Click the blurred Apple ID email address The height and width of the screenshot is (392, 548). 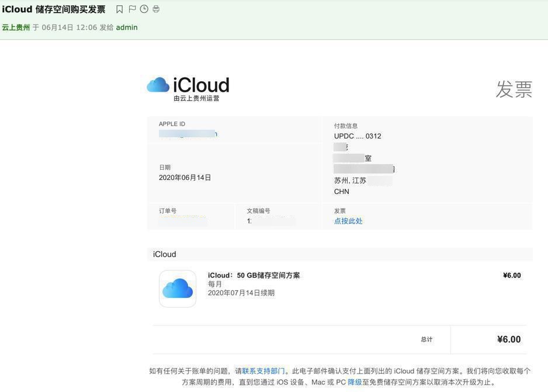click(x=188, y=134)
